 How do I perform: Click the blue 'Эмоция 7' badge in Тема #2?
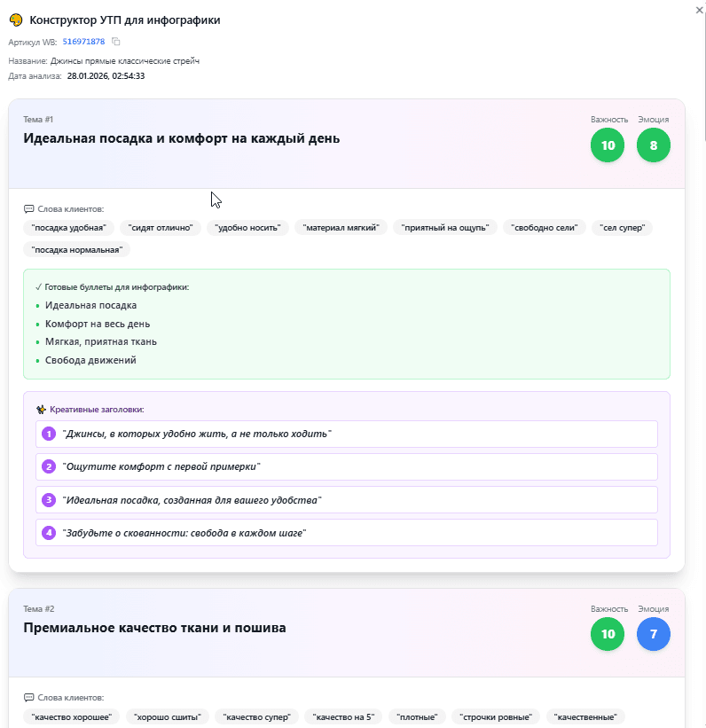pos(654,634)
